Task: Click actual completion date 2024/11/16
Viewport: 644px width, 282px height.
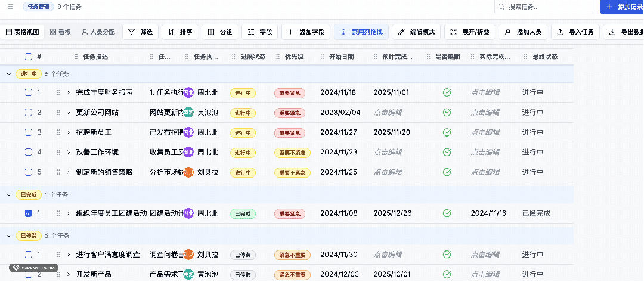Action: (489, 213)
